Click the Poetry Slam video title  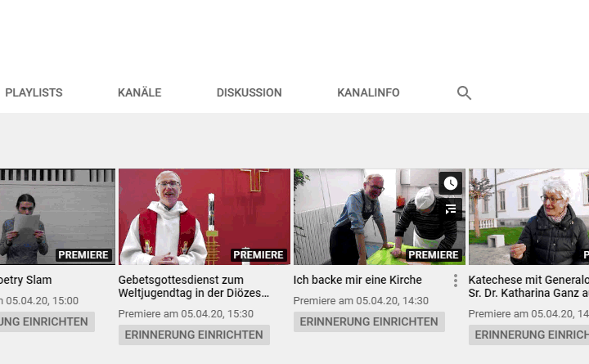(26, 280)
